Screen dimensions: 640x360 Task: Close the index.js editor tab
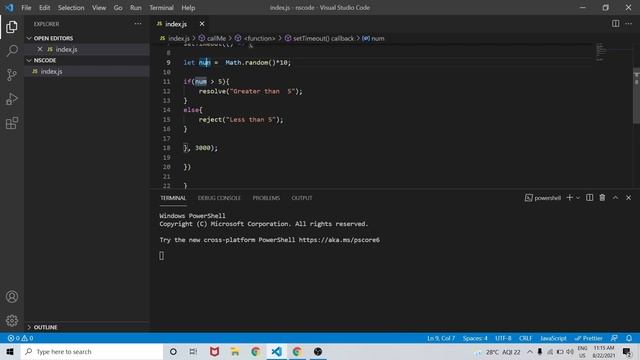(x=202, y=24)
